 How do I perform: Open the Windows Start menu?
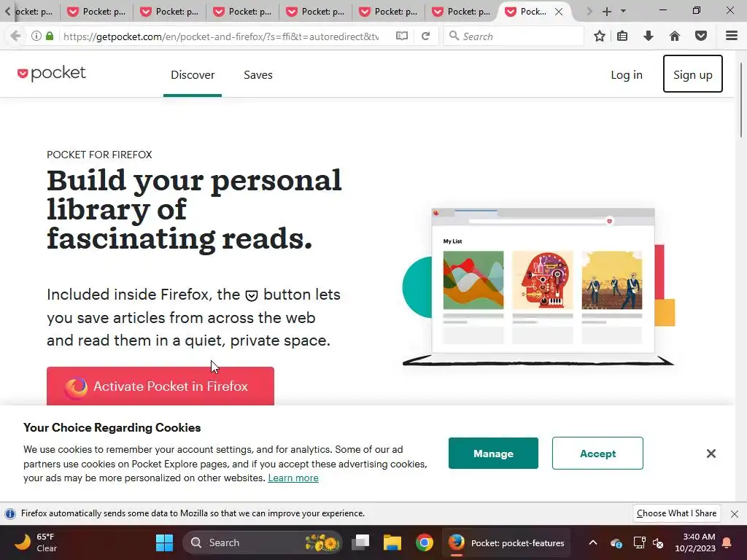click(164, 542)
